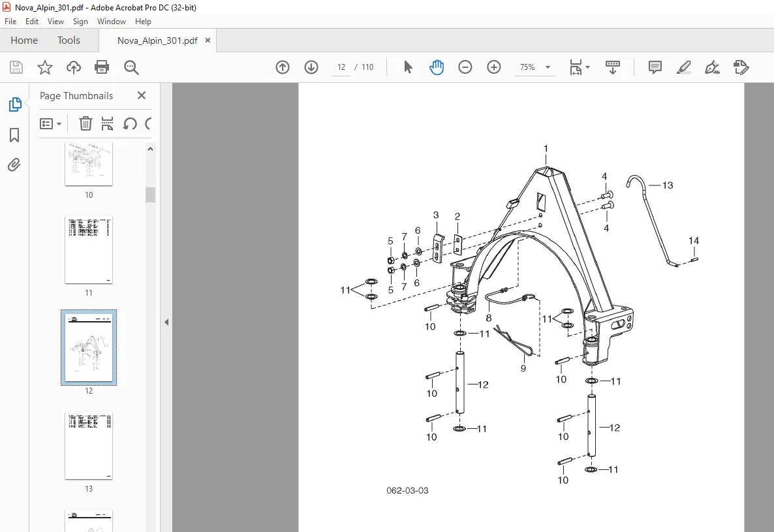Select page 12 thumbnail
Screen dimensions: 774x532
[89, 347]
